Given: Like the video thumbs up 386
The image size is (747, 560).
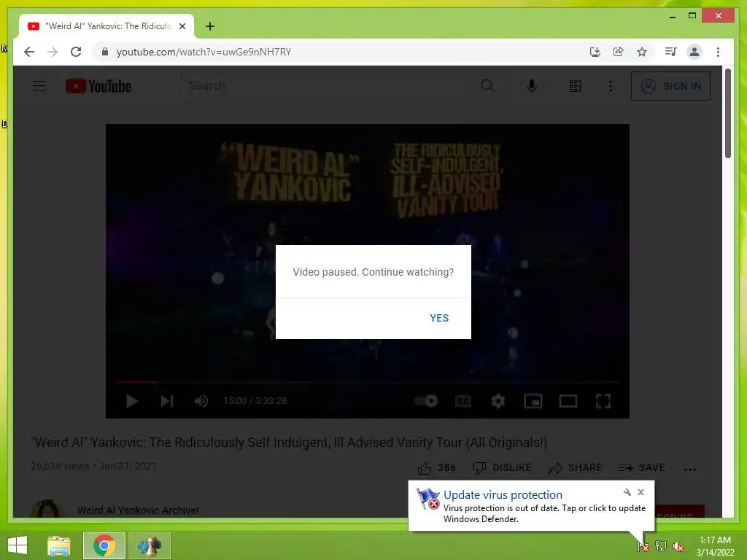Looking at the screenshot, I should [436, 467].
